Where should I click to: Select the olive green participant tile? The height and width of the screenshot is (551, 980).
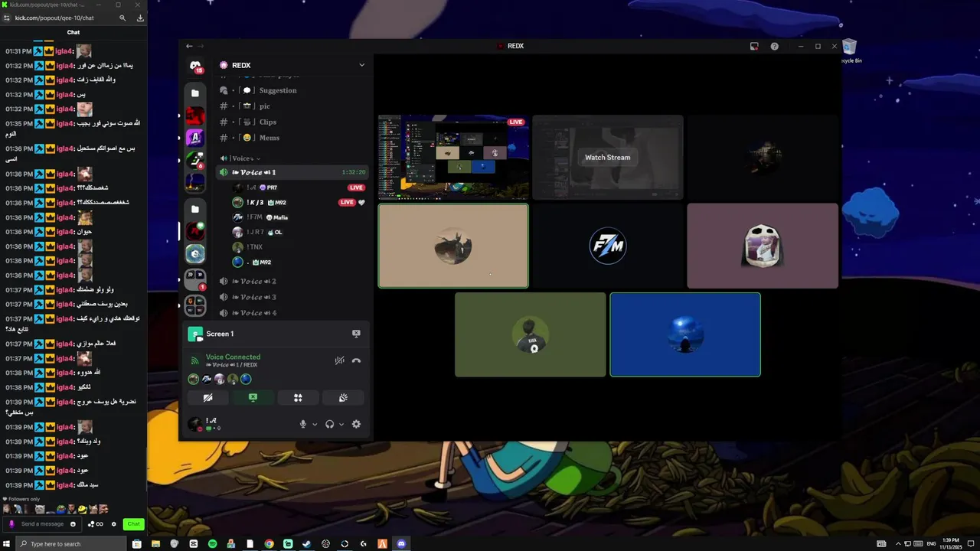tap(530, 334)
